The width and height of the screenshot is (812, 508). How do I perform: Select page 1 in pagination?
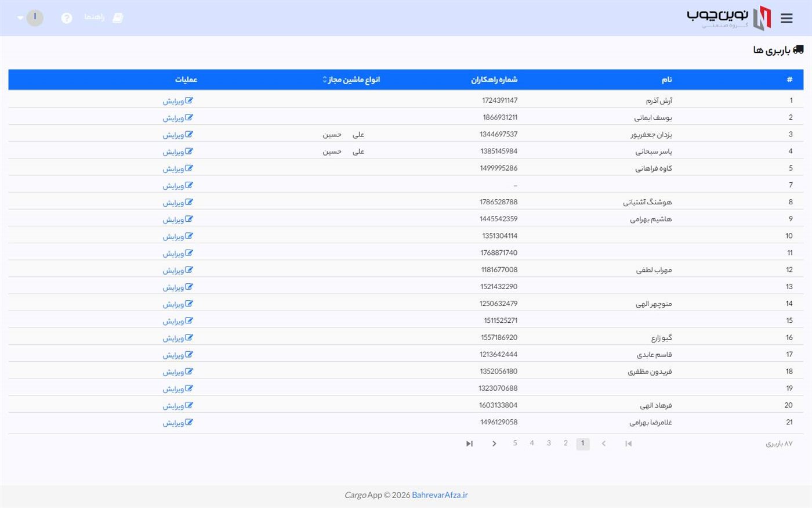click(583, 444)
